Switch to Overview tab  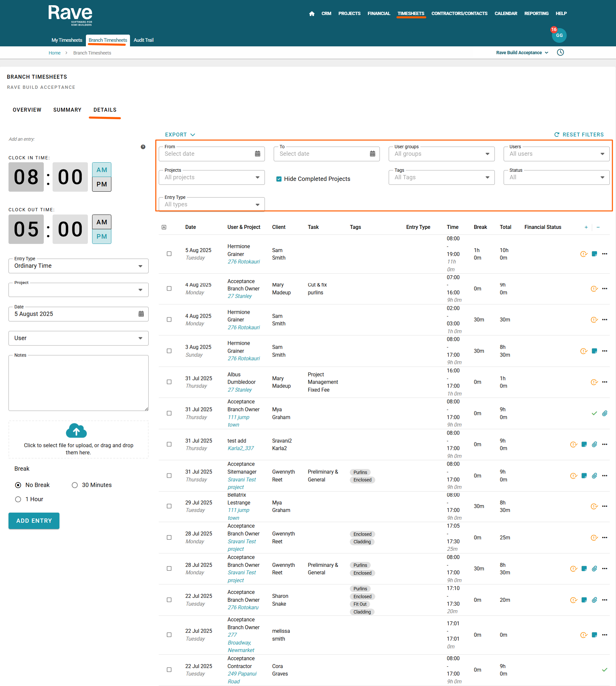[27, 110]
